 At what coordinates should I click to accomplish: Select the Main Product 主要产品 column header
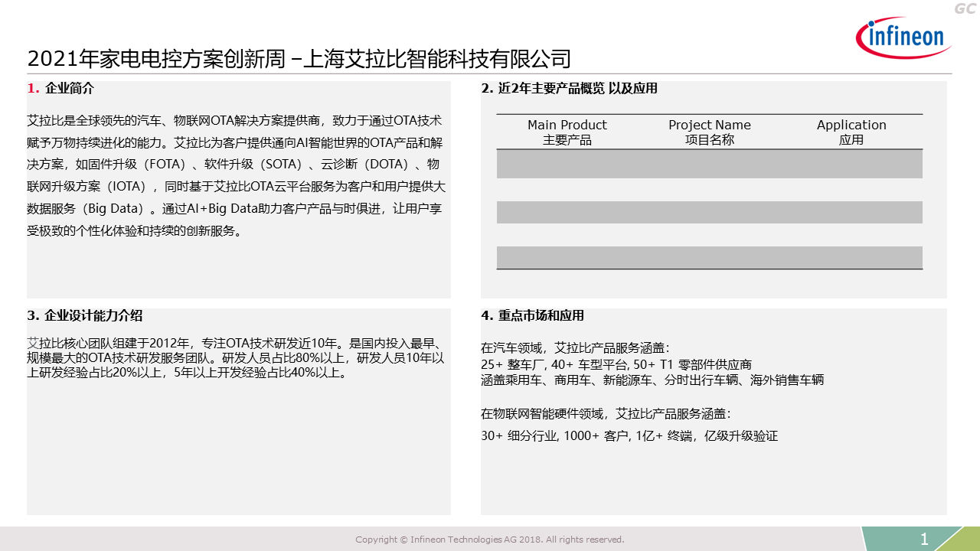[567, 132]
